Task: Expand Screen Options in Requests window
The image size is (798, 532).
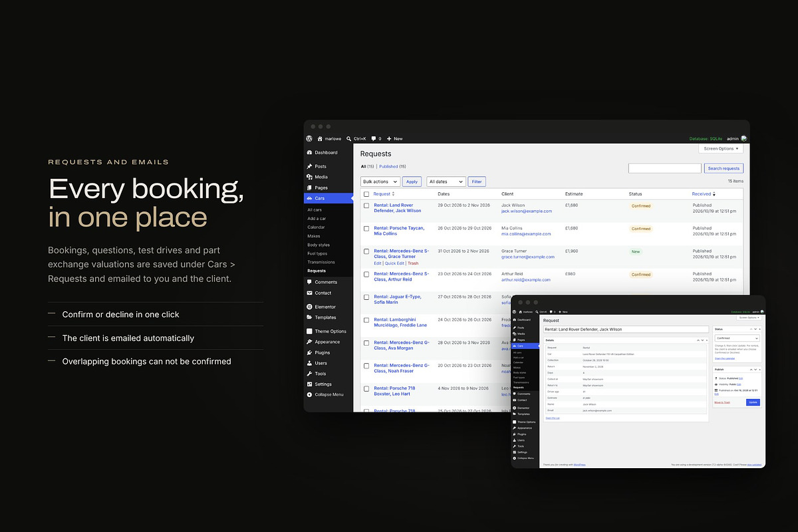Action: tap(721, 149)
